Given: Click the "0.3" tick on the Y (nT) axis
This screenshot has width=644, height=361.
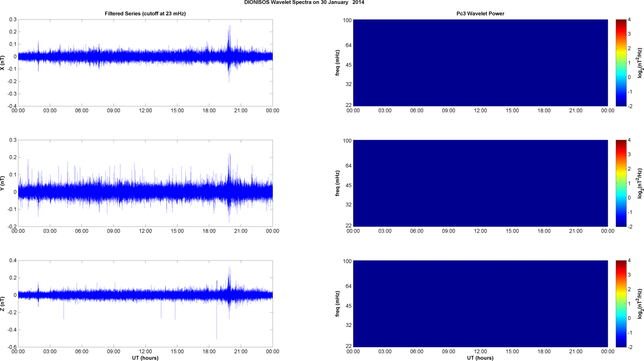Looking at the screenshot, I should 13,140.
